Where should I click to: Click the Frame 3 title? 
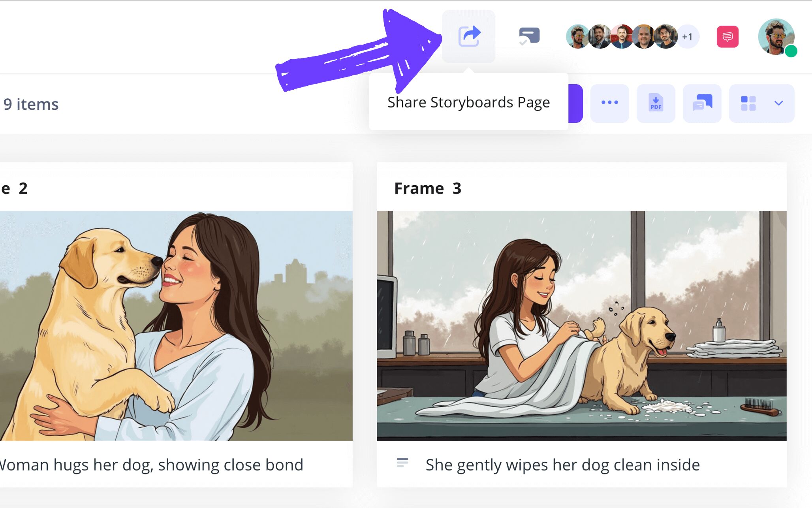tap(428, 188)
